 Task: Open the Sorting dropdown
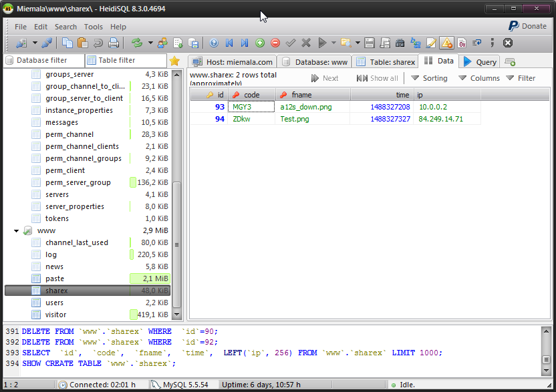428,78
